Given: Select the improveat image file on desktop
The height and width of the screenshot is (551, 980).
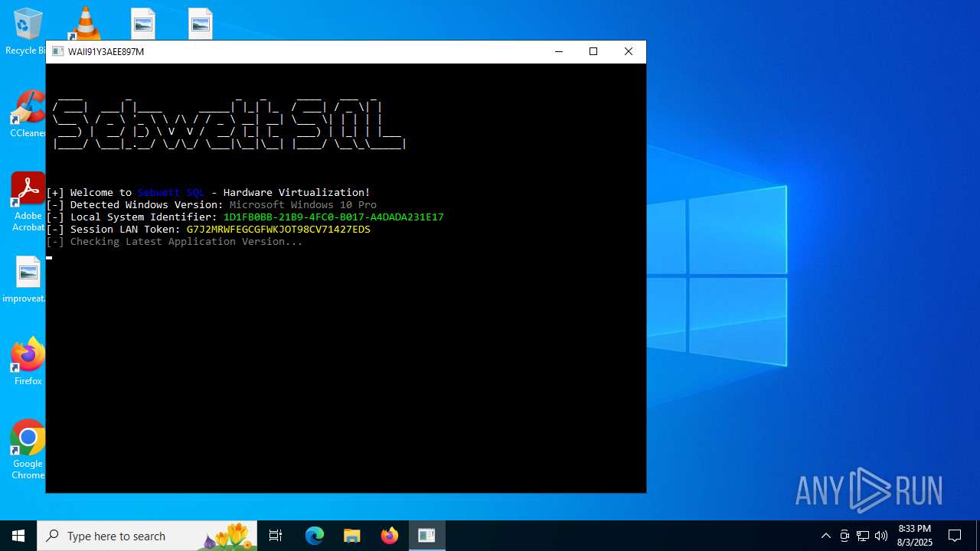Looking at the screenshot, I should pos(28,279).
